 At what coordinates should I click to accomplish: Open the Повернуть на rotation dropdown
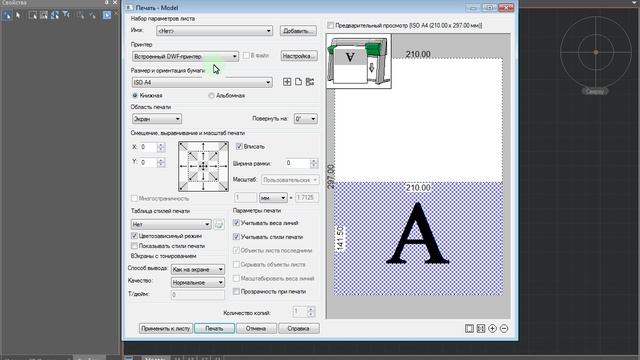click(x=305, y=119)
